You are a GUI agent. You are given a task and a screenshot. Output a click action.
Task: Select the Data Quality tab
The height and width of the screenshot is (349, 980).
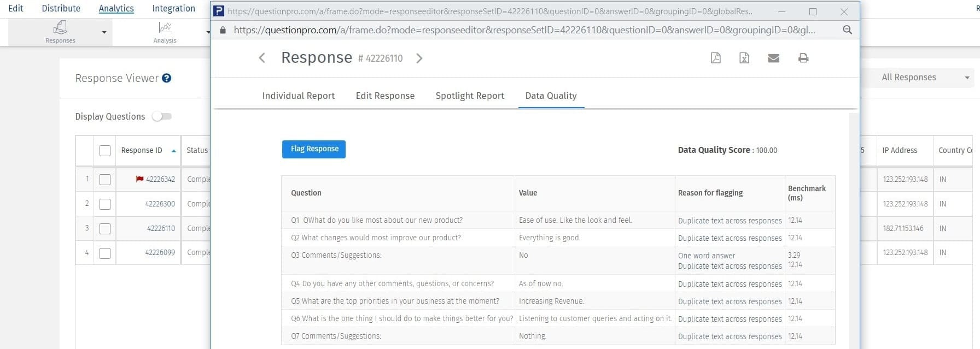[551, 96]
